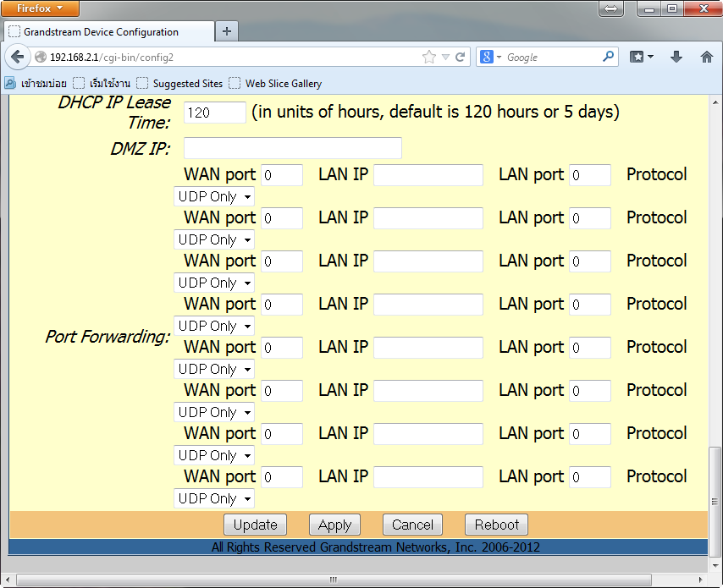This screenshot has height=588, width=723.
Task: Click the Update button
Action: click(x=255, y=525)
